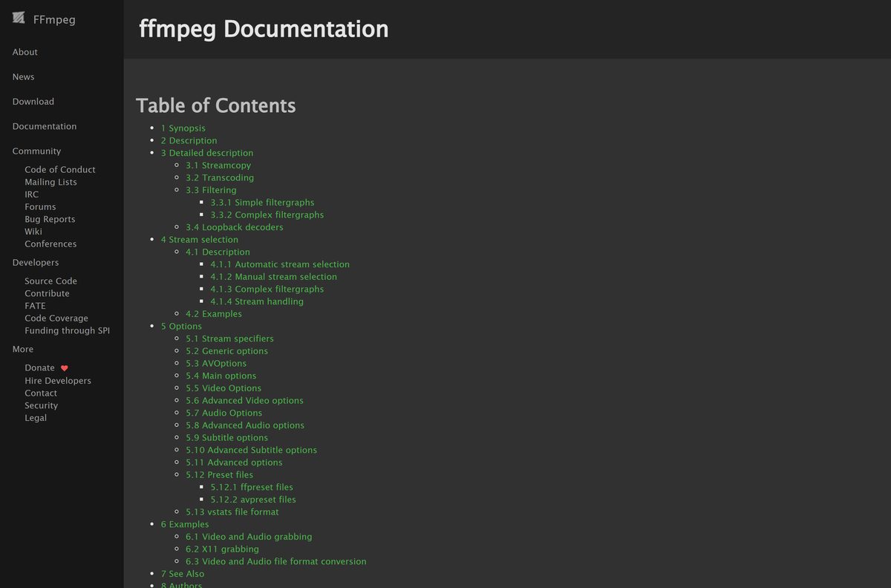Screen dimensions: 891x588
Task: Select Developers in the sidebar
Action: 36,262
